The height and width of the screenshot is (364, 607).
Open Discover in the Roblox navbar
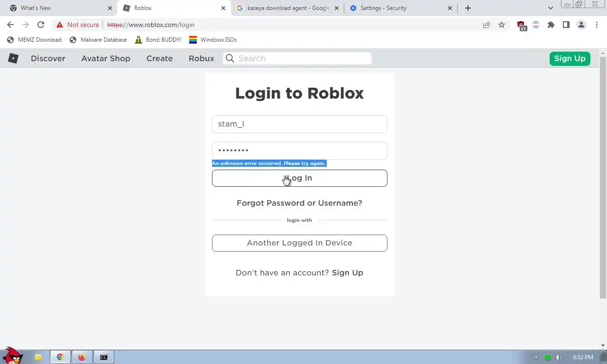[x=48, y=58]
